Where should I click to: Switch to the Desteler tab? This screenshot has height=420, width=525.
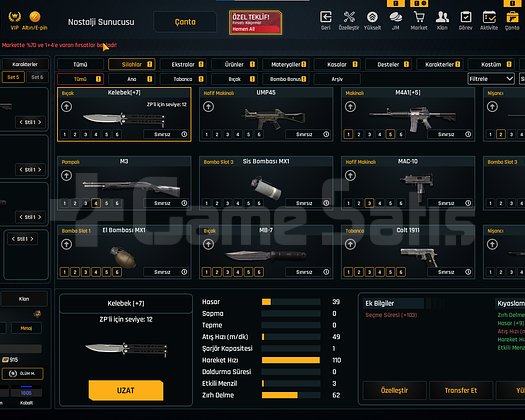388,64
